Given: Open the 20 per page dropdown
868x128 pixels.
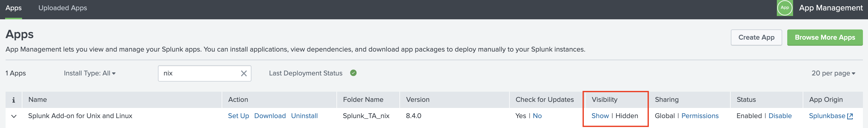Looking at the screenshot, I should [833, 73].
